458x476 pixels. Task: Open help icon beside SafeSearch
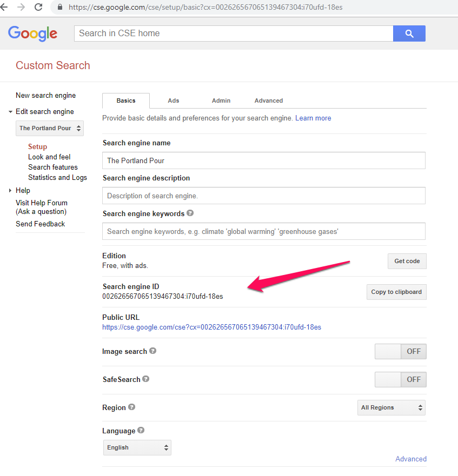coord(146,379)
